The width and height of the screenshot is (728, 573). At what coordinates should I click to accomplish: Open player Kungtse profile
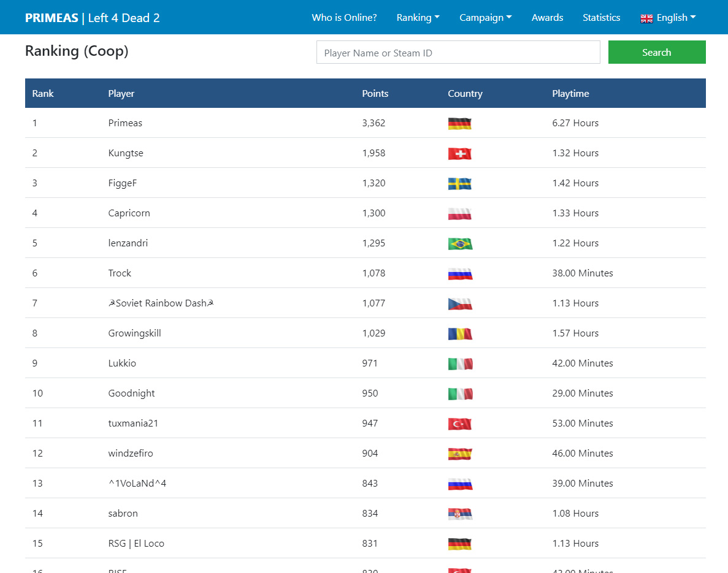[126, 153]
